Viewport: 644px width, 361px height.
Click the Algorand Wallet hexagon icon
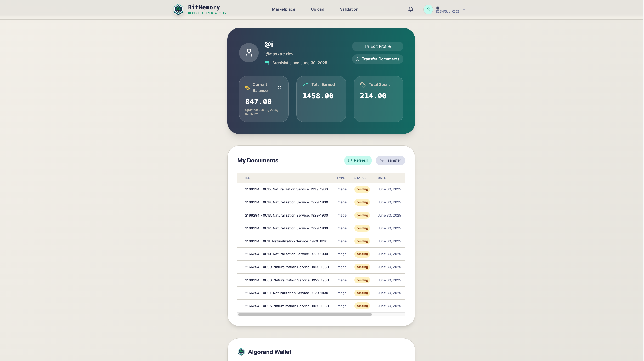pyautogui.click(x=241, y=352)
